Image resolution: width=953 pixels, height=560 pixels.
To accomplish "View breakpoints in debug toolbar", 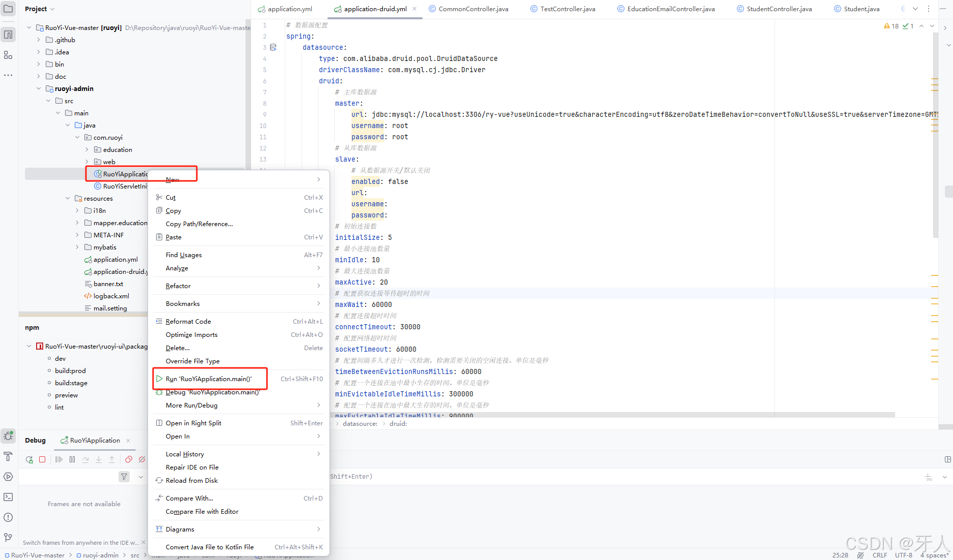I will click(129, 459).
